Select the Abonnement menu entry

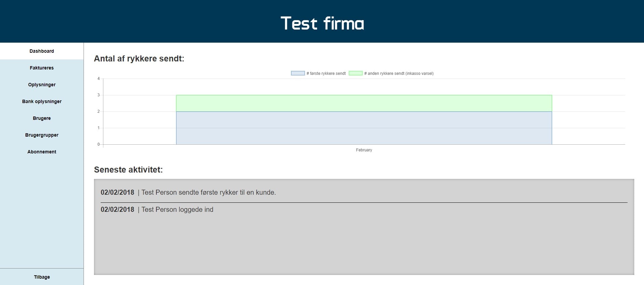42,152
